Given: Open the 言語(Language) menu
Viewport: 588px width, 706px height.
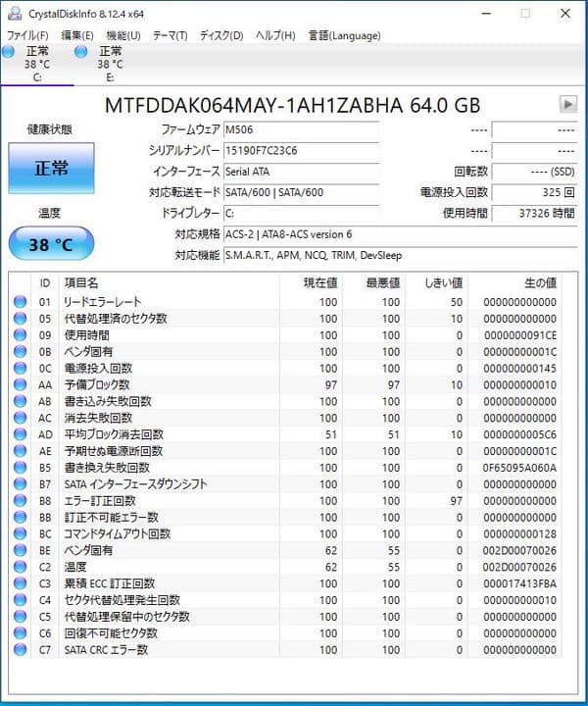Looking at the screenshot, I should (344, 35).
